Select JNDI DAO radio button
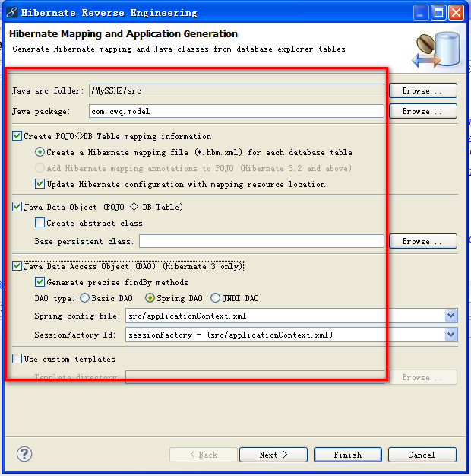 tap(215, 298)
